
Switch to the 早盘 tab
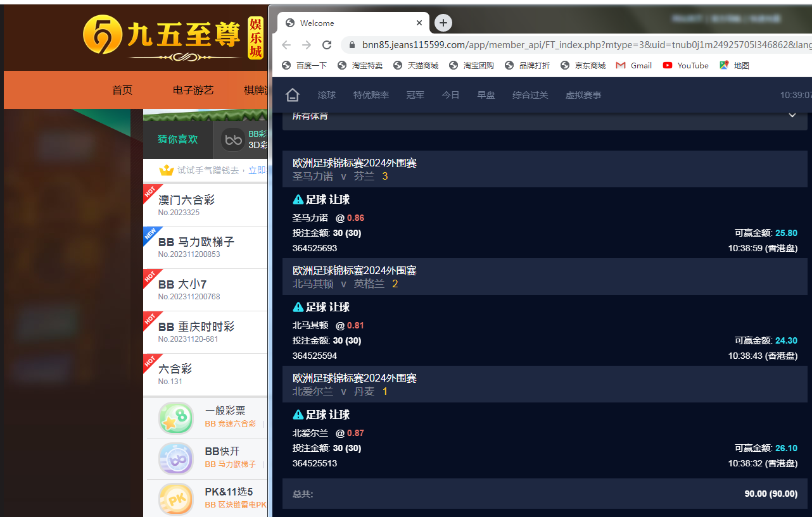tap(486, 95)
